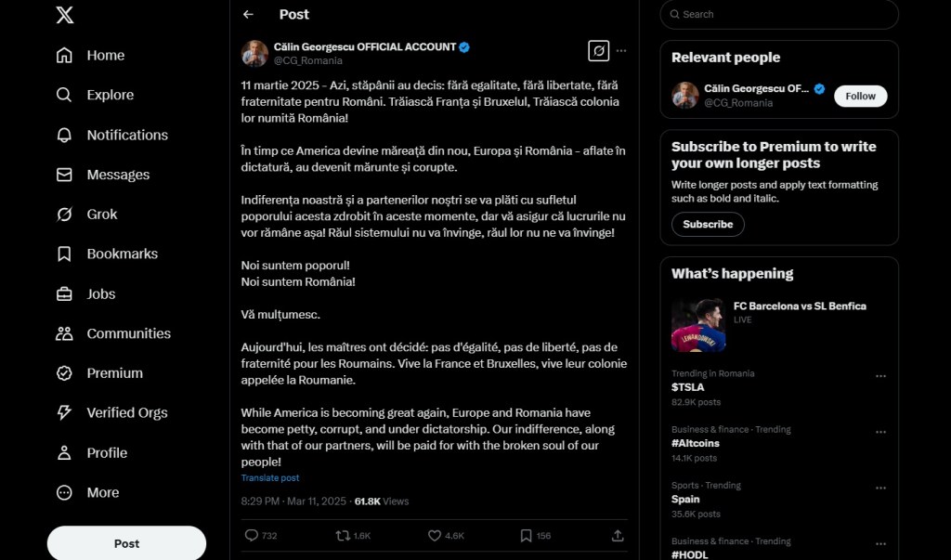Repost using the retweet icon

(343, 536)
